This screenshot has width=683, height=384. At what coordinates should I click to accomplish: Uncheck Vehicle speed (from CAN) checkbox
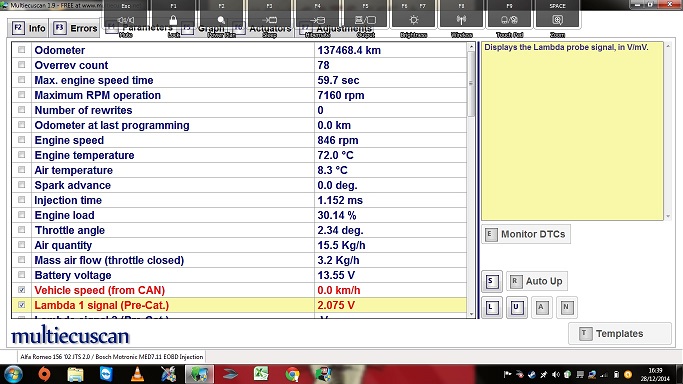point(21,290)
